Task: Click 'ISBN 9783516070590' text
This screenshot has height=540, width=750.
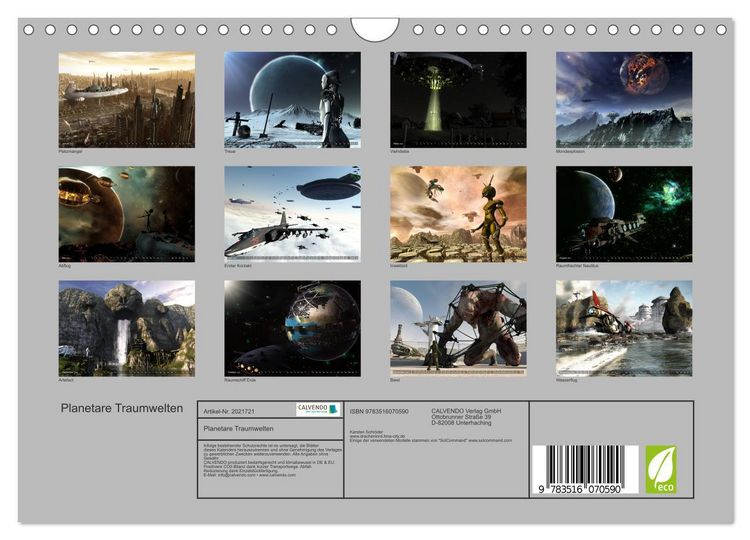Action: tap(379, 411)
